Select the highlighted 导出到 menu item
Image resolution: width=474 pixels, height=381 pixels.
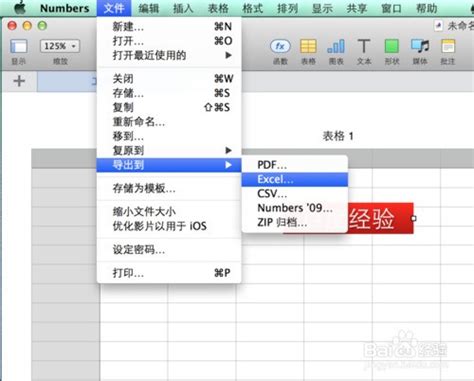(169, 165)
